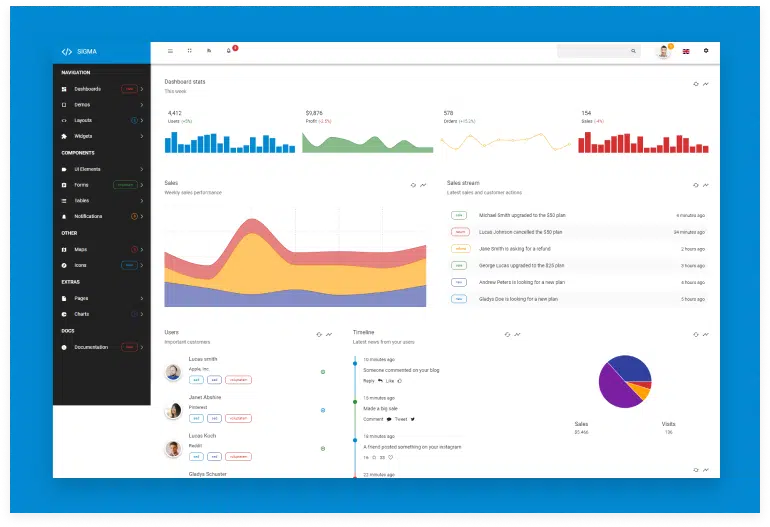Click dark blue slice of the pie chart
This screenshot has height=527, width=770.
point(632,367)
